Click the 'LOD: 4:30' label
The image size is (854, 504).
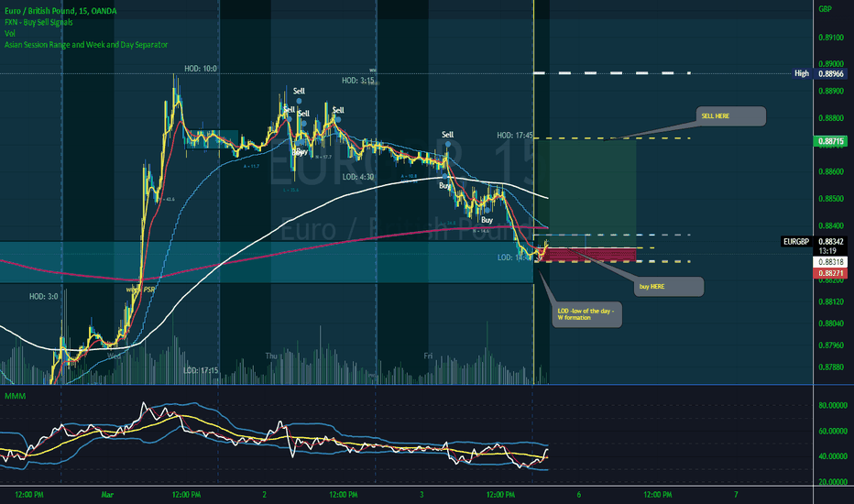[x=358, y=177]
